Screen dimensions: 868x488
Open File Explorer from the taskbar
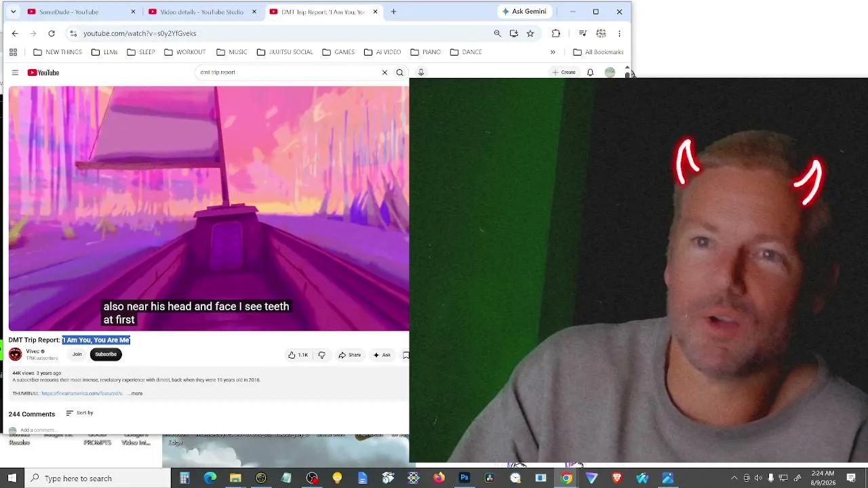235,478
